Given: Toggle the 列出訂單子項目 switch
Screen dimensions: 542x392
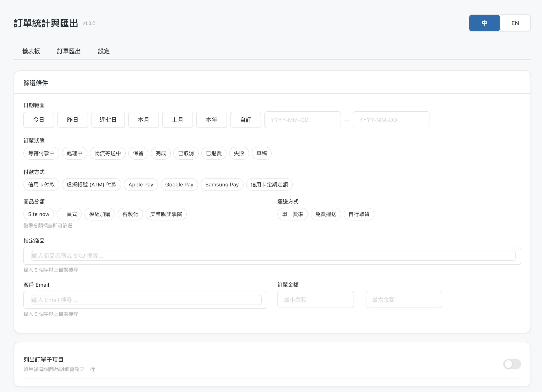Looking at the screenshot, I should tap(512, 364).
